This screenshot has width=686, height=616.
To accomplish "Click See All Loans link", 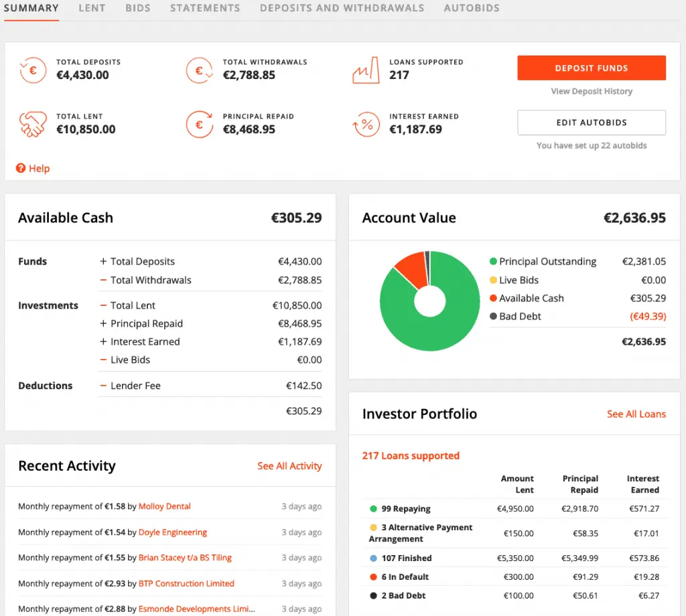I will coord(636,414).
